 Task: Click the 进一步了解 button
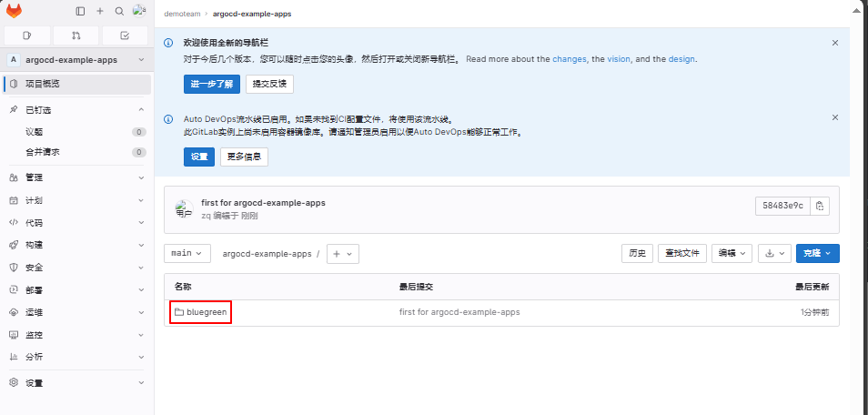click(x=212, y=85)
